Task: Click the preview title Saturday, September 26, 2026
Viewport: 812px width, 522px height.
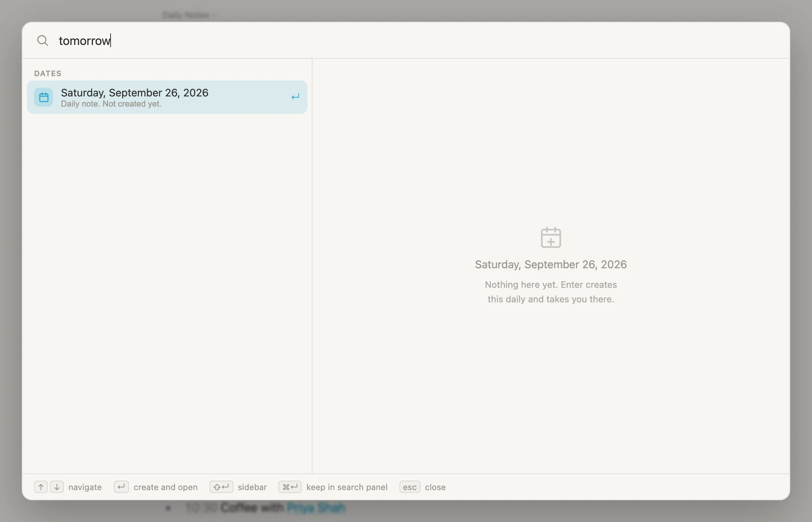Action: point(551,265)
